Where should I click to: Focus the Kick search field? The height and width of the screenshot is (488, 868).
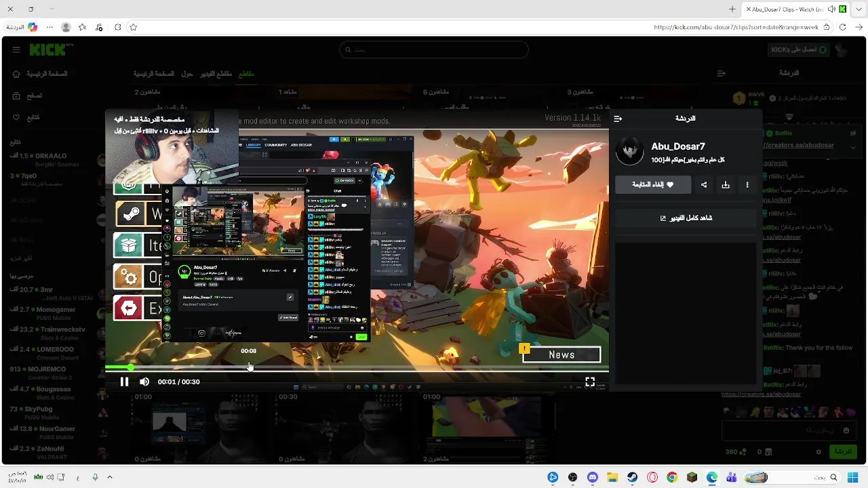coord(434,49)
